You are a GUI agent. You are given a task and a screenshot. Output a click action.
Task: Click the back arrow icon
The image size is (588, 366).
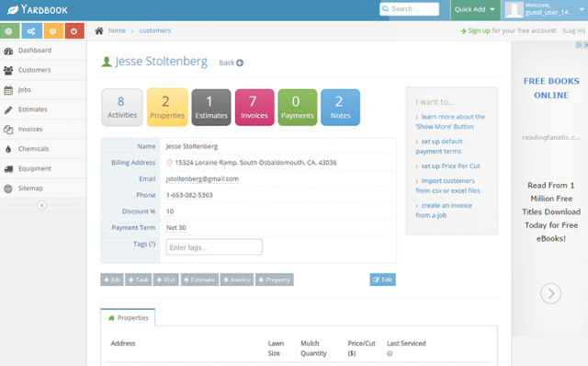[240, 63]
